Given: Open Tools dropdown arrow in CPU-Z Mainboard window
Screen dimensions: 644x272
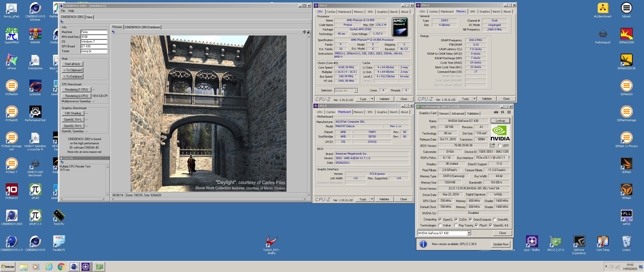Looking at the screenshot, I should [x=372, y=199].
